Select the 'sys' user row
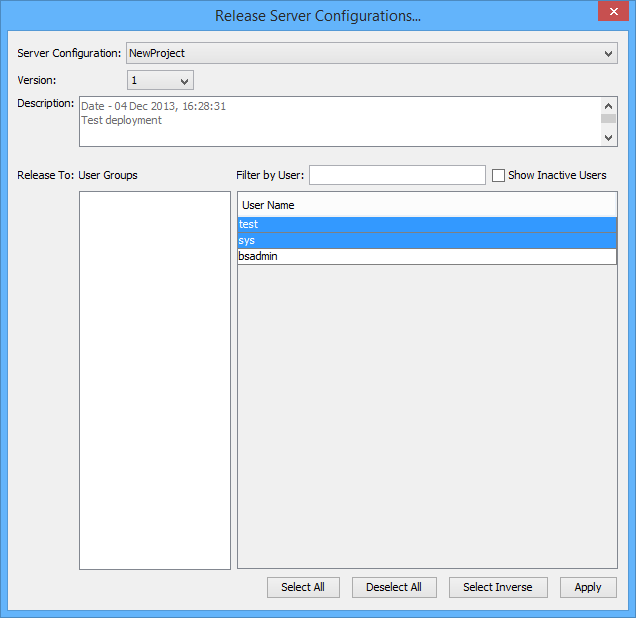The image size is (636, 618). (427, 241)
